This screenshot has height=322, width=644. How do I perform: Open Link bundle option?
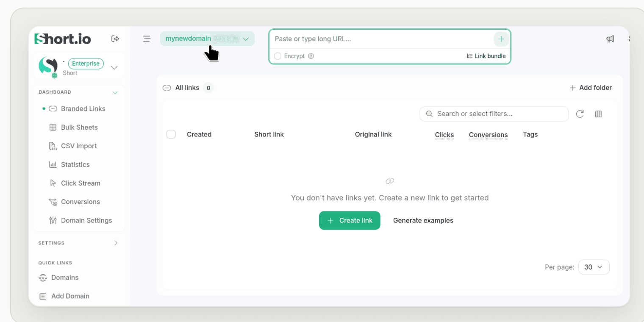tap(486, 56)
